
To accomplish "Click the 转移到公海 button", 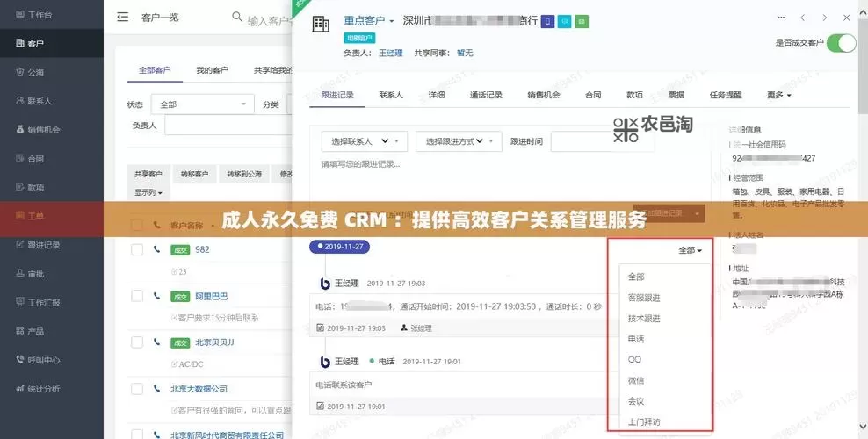I will 244,174.
